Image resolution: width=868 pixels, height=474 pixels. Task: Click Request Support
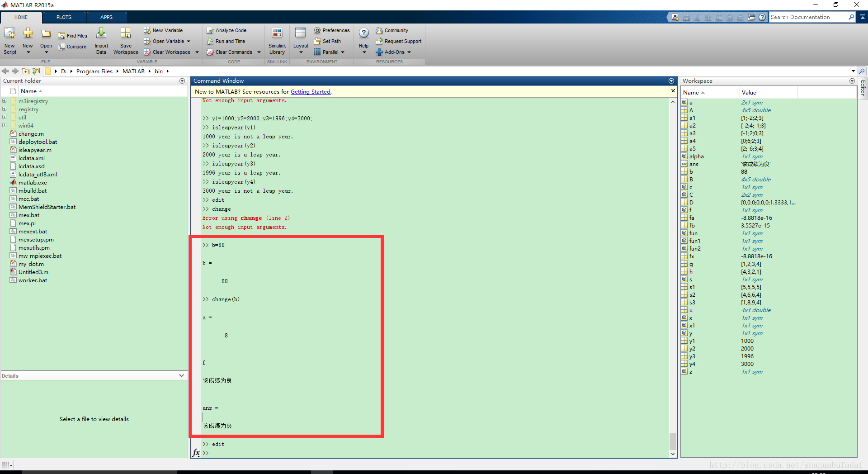click(x=398, y=41)
